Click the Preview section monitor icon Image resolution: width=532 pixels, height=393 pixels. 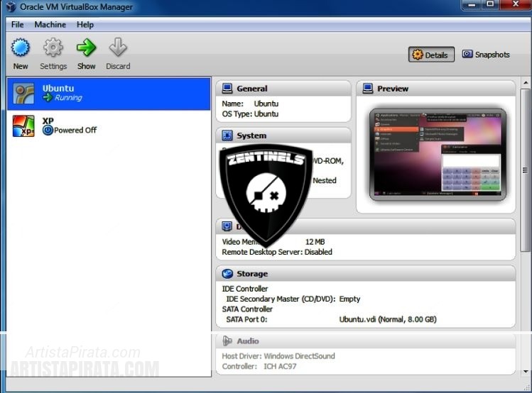[368, 89]
